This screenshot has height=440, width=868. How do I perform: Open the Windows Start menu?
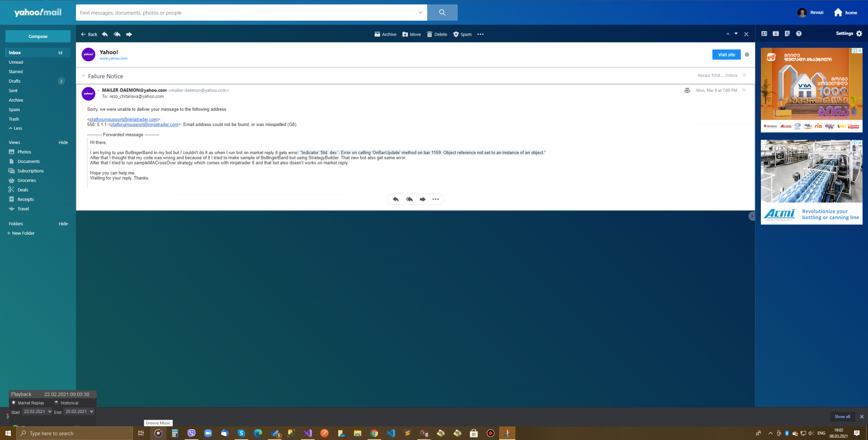click(8, 433)
